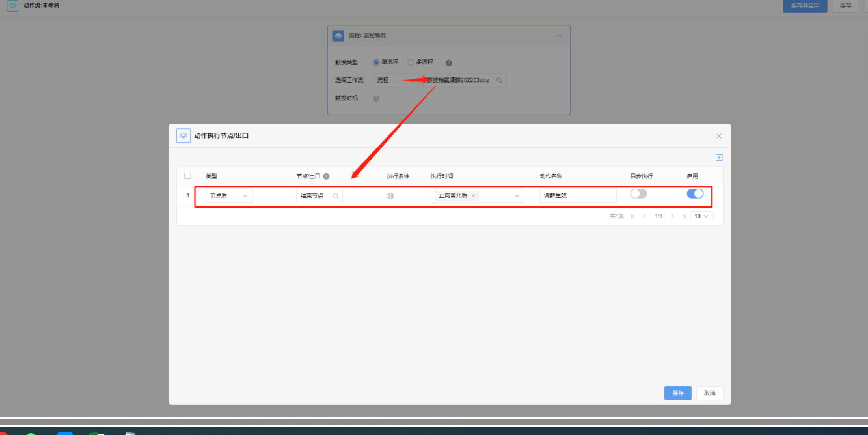Enable the 异步执行 switch in row 1
The height and width of the screenshot is (435, 868).
point(638,194)
